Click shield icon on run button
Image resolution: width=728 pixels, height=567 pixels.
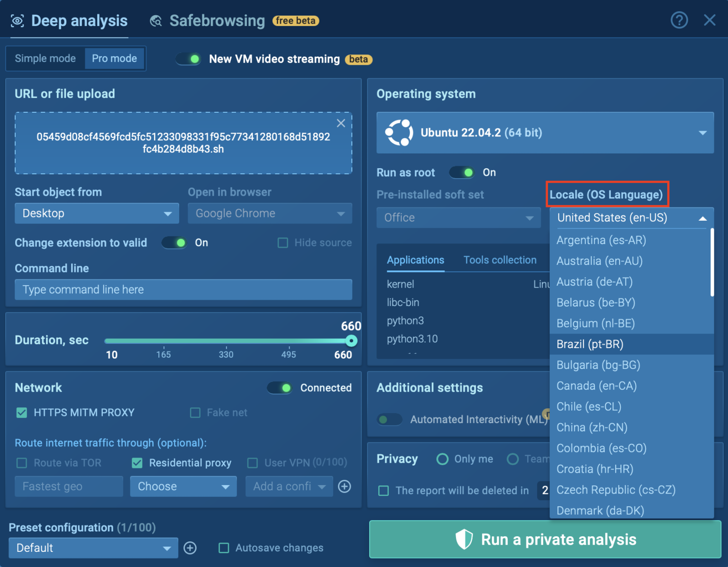point(464,539)
